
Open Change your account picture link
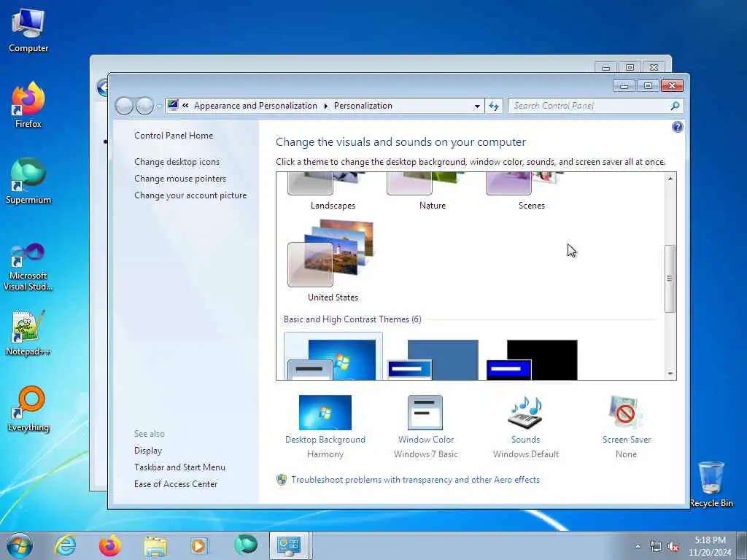[190, 195]
